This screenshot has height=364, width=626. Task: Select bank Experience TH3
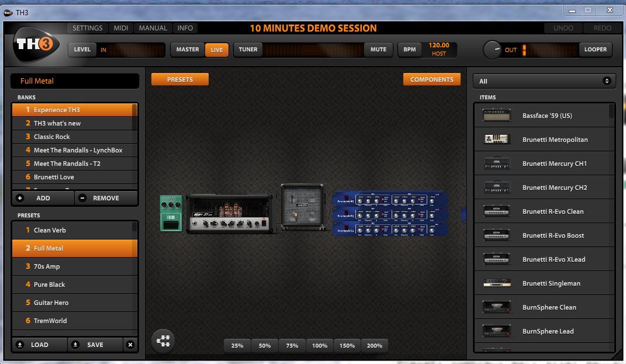click(74, 110)
